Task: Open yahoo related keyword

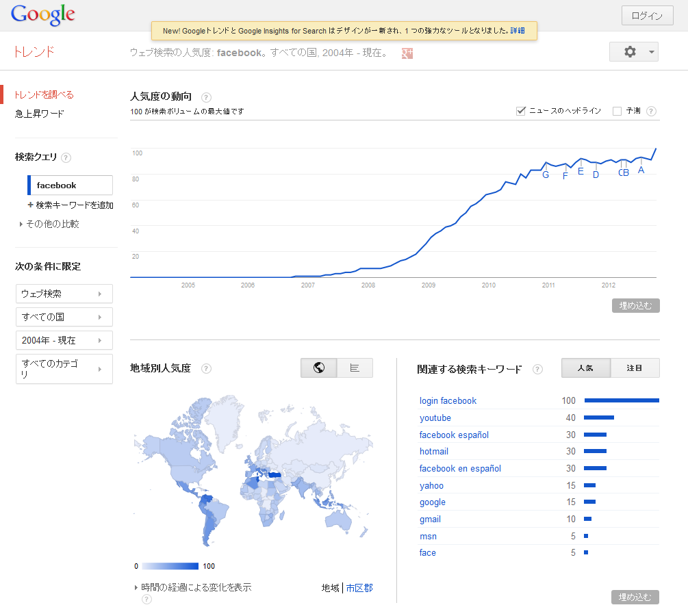Action: 431,486
